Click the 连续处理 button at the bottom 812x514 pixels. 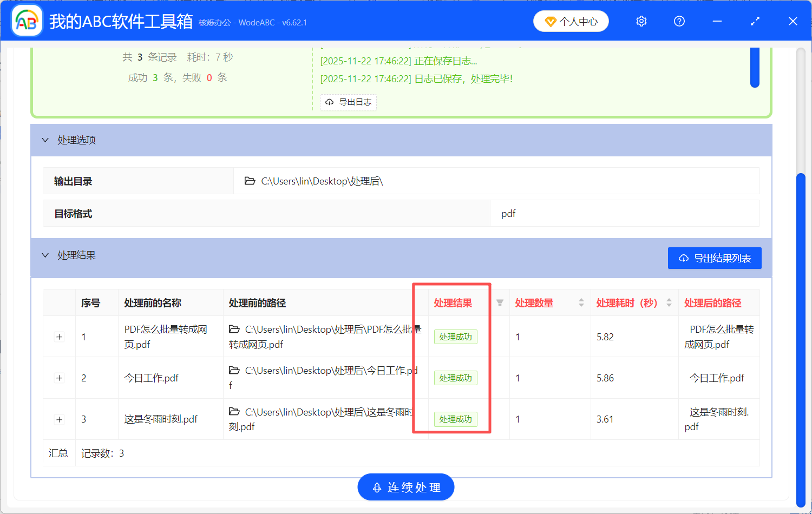click(405, 487)
